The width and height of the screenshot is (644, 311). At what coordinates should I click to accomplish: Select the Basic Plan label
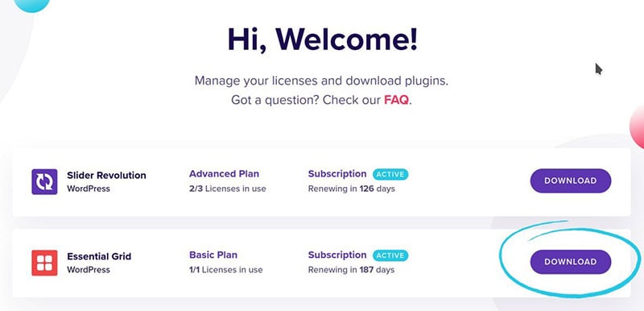(x=213, y=255)
